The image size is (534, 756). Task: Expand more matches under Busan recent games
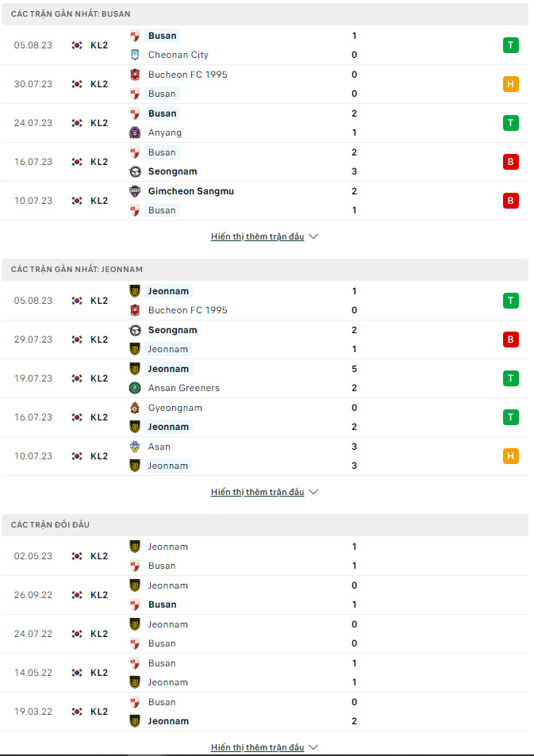coord(264,236)
